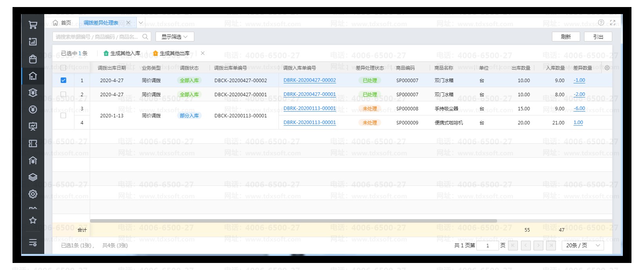Image resolution: width=644 pixels, height=270 pixels.
Task: Open the column settings gear icon
Action: coord(607,68)
